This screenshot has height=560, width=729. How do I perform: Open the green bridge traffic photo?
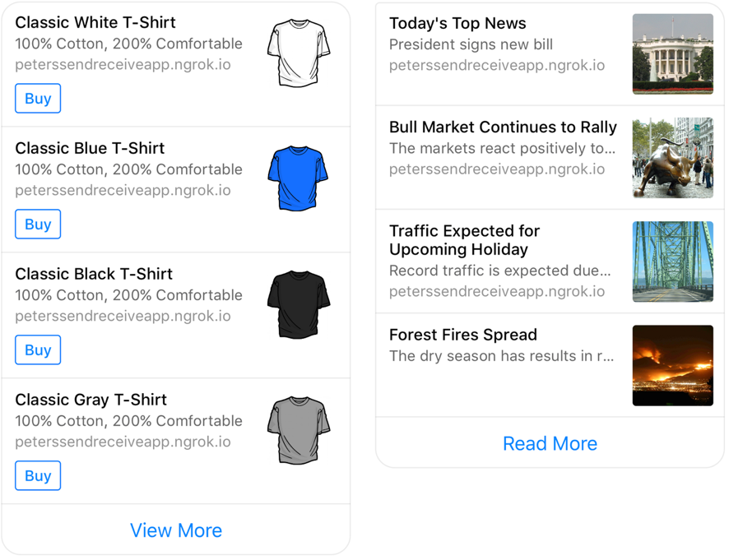click(x=672, y=261)
